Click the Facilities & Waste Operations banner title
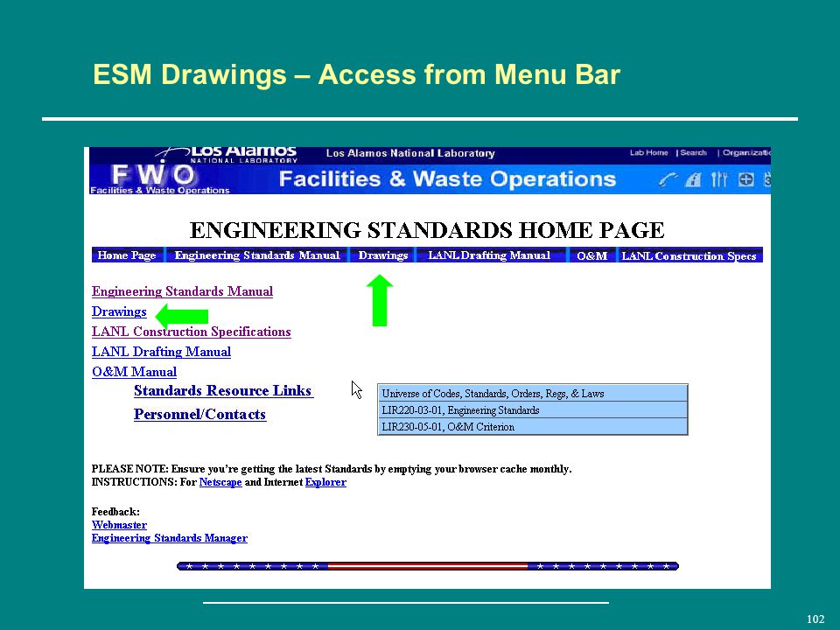 pyautogui.click(x=447, y=178)
